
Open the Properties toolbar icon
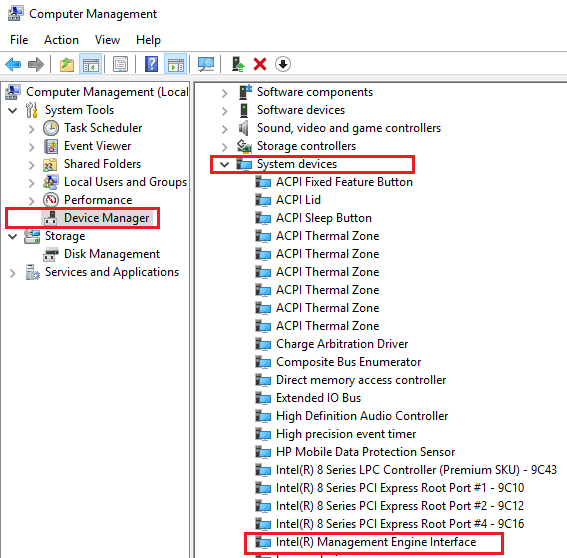120,65
